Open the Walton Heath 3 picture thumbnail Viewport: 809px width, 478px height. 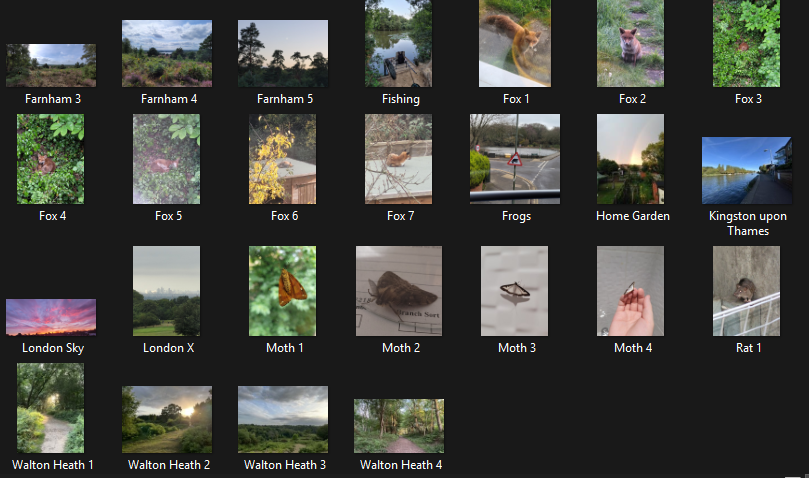click(283, 420)
